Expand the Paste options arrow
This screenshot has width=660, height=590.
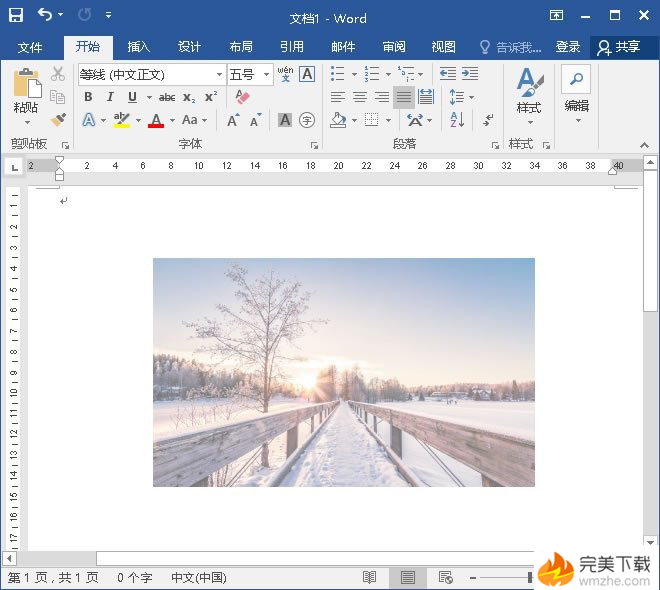[x=27, y=122]
